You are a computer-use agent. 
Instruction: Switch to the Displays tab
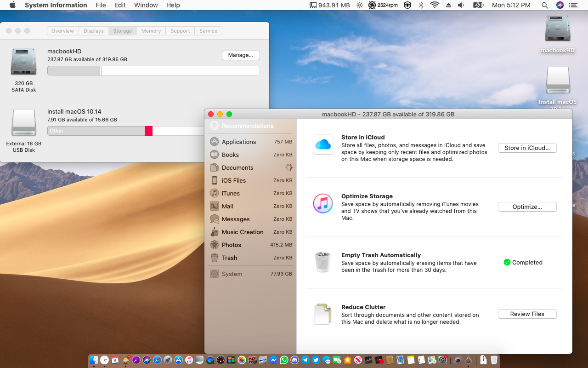click(x=94, y=31)
